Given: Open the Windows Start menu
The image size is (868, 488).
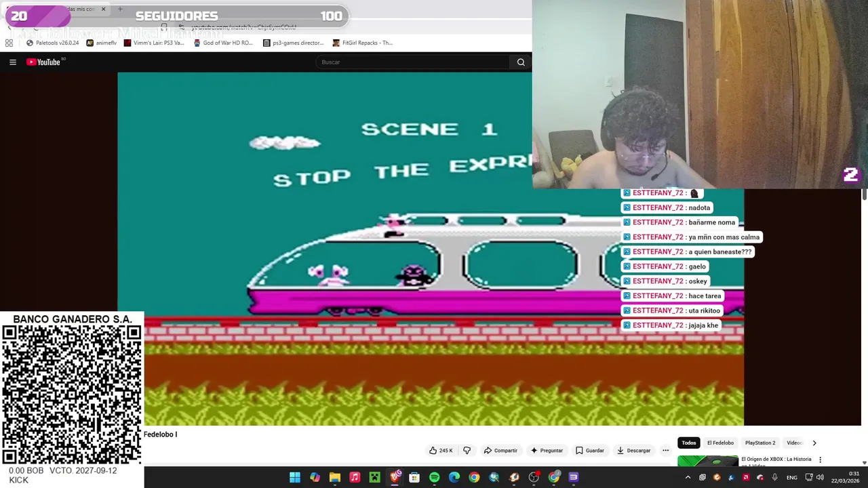Looking at the screenshot, I should [x=295, y=478].
